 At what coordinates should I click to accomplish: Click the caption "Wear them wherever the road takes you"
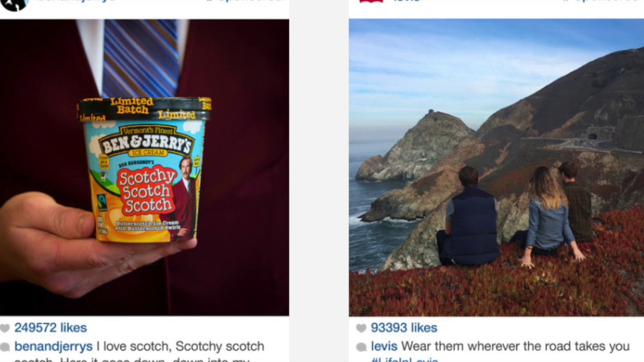[515, 346]
